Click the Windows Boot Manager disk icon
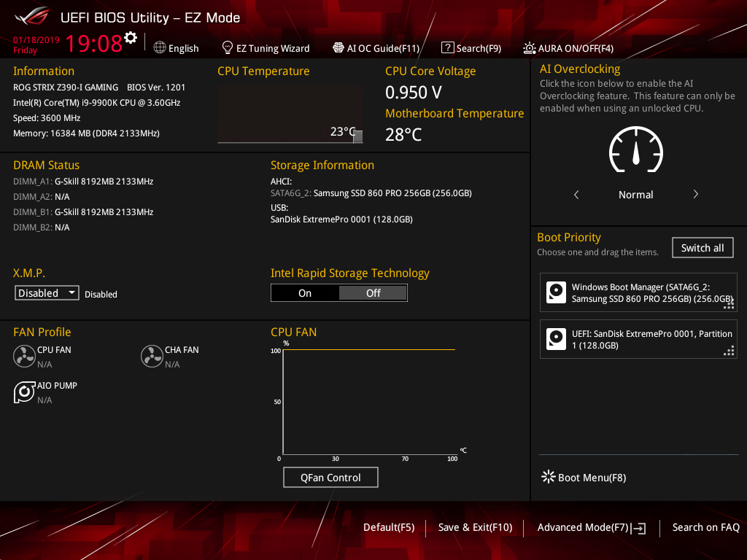This screenshot has height=560, width=747. [x=556, y=292]
